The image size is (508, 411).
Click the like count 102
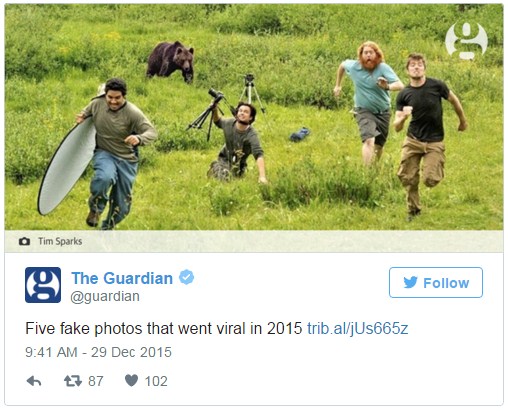[156, 381]
